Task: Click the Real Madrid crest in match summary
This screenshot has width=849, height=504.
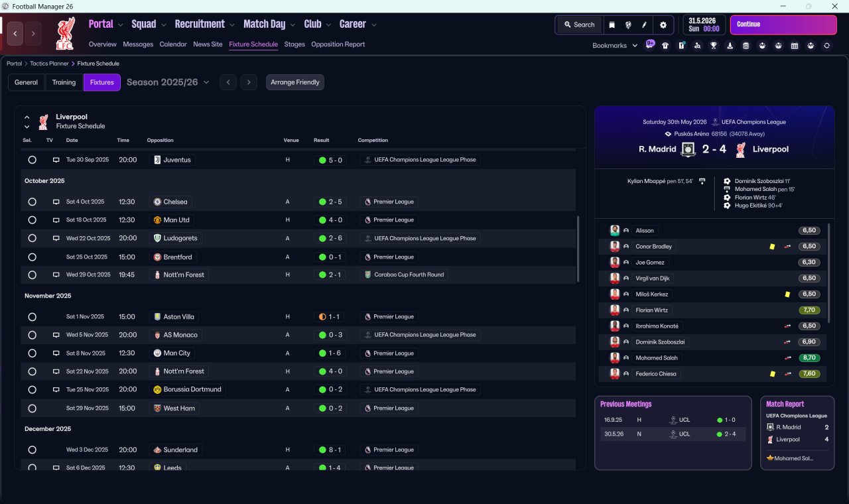Action: click(688, 149)
